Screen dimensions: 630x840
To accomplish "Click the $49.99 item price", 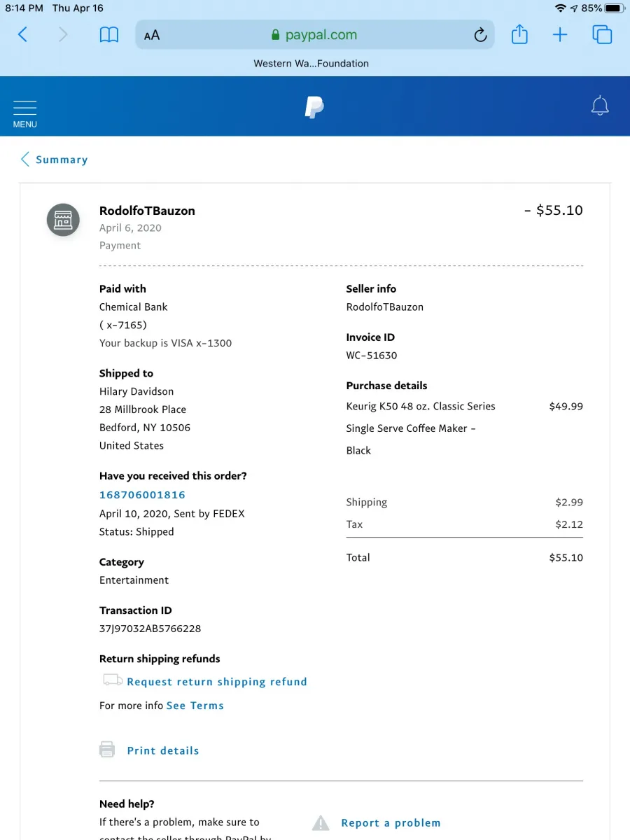I will (x=566, y=406).
